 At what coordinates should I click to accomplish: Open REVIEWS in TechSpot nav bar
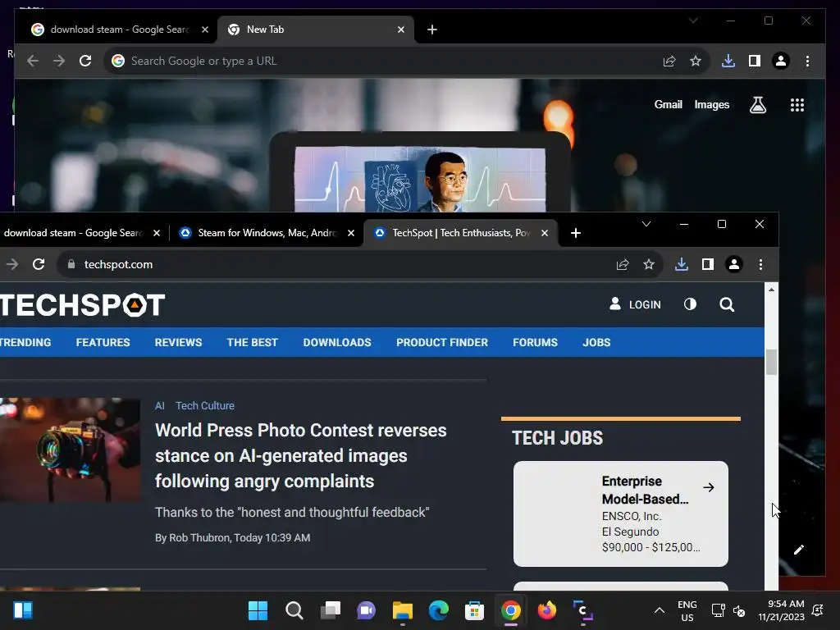coord(178,342)
